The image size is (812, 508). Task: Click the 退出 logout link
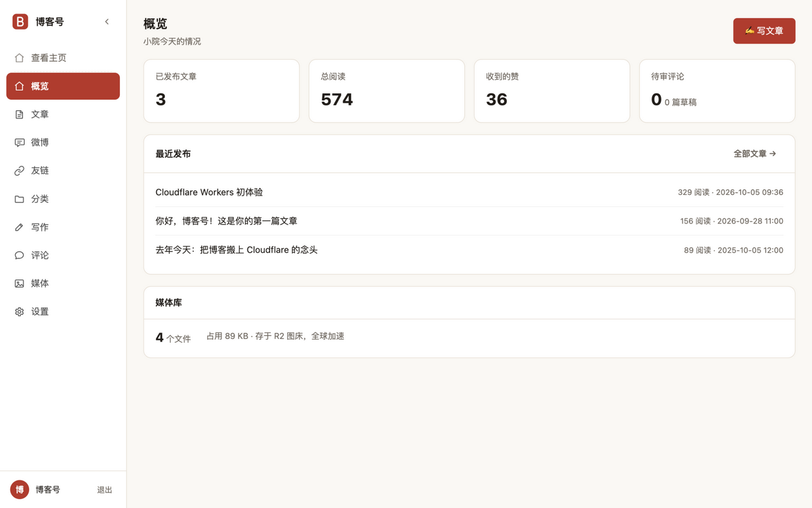[x=105, y=490]
